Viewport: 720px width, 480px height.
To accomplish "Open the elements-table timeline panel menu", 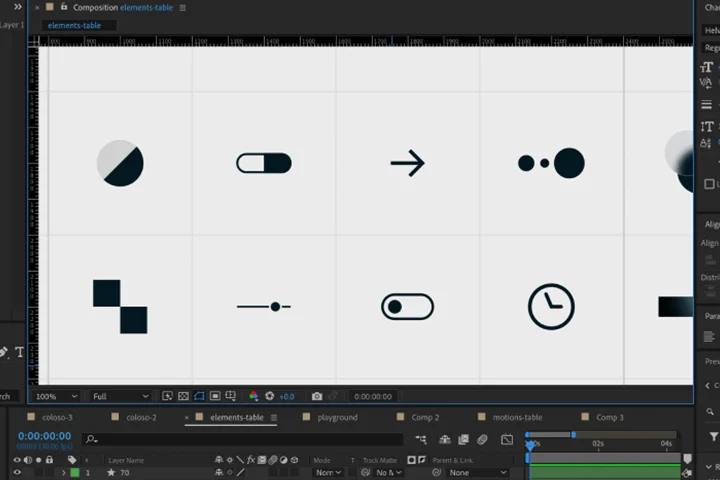I will point(274,418).
